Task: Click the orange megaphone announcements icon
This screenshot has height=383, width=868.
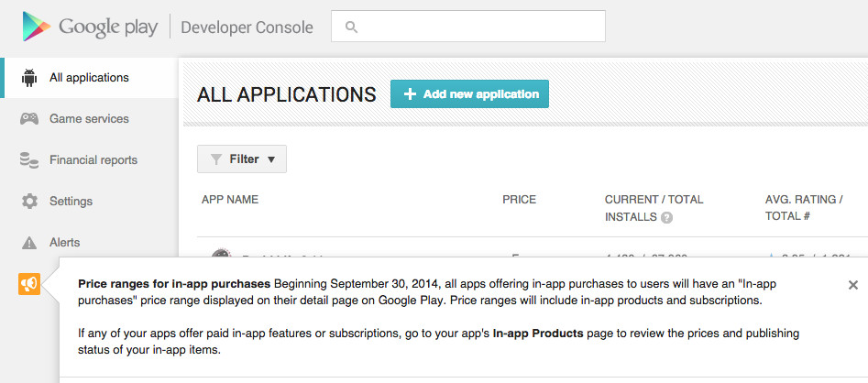Action: (28, 285)
